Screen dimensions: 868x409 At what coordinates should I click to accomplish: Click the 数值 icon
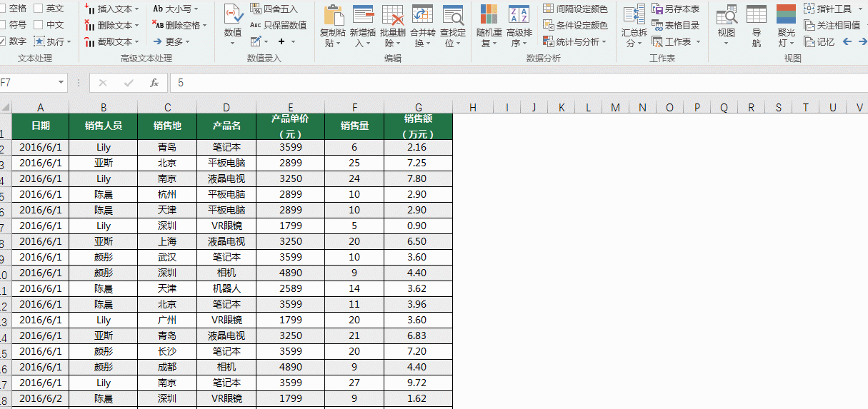pyautogui.click(x=233, y=14)
